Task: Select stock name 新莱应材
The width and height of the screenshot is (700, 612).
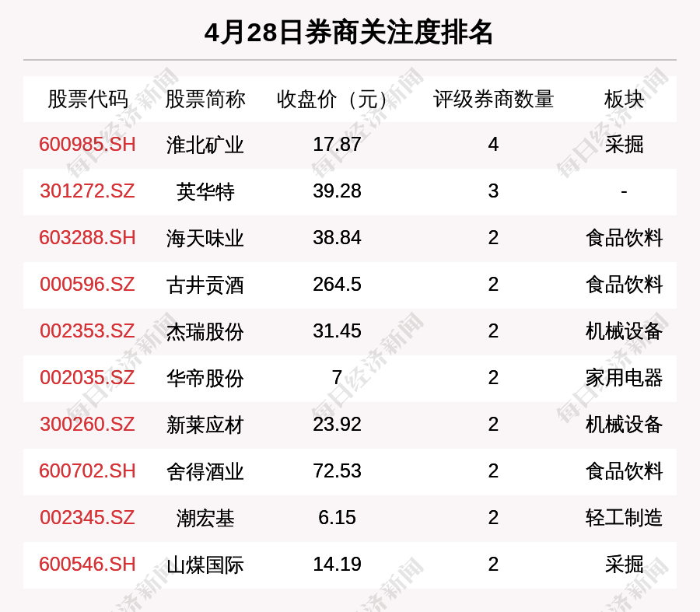Action: [x=205, y=425]
